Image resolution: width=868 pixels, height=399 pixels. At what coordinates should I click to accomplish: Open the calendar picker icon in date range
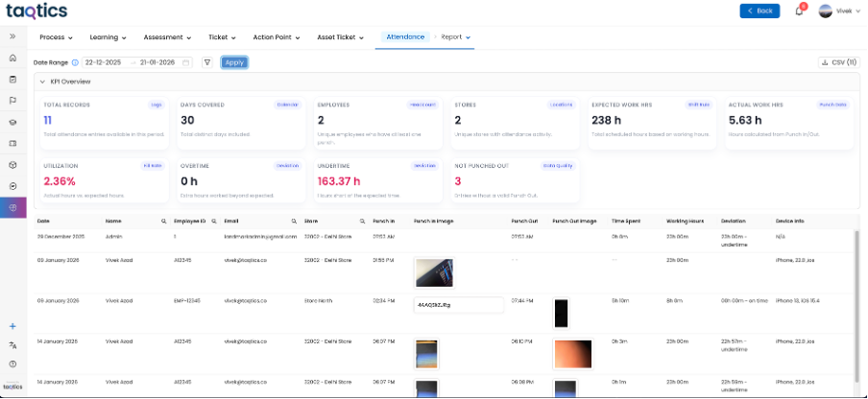(186, 62)
